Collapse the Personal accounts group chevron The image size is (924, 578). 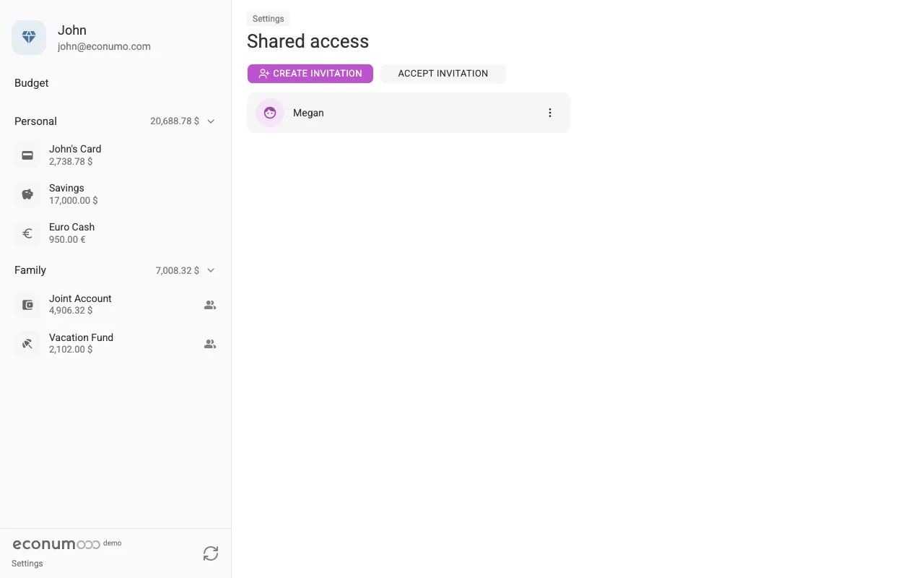[x=211, y=121]
